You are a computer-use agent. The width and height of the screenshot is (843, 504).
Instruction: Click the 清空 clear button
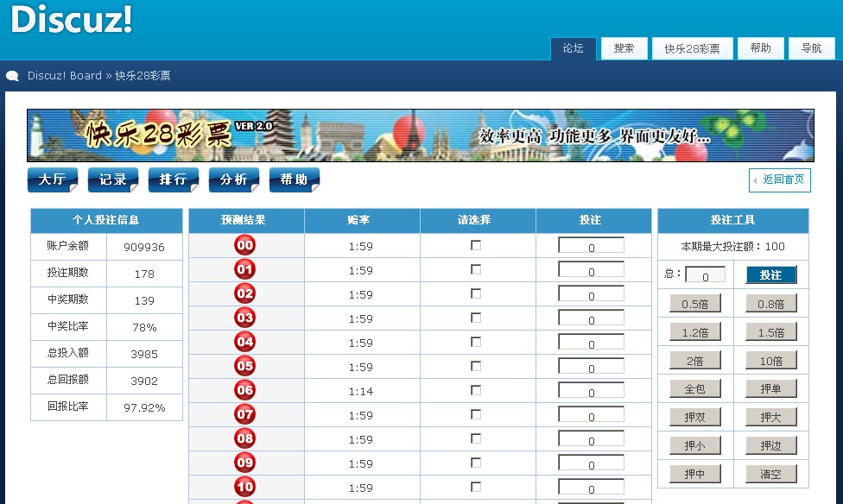coord(771,474)
